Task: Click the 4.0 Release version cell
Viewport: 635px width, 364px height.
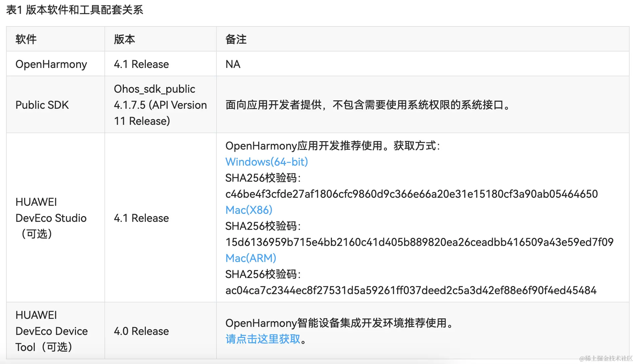Action: coord(160,331)
